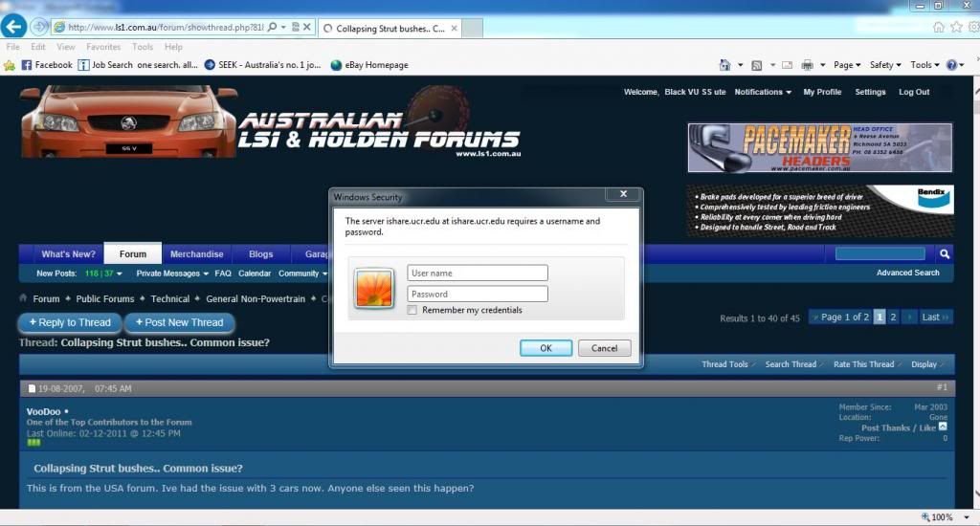Click the Post Thanks / Like icon
The width and height of the screenshot is (980, 526).
(943, 427)
